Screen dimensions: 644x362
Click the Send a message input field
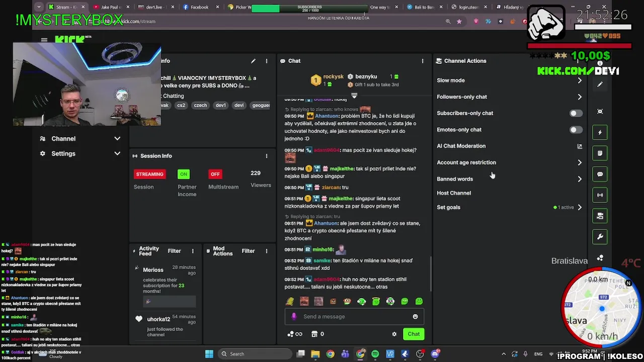[x=355, y=317]
